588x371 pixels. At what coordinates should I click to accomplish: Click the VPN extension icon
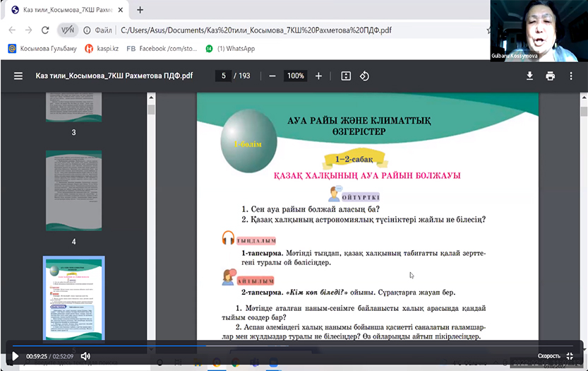[x=67, y=30]
